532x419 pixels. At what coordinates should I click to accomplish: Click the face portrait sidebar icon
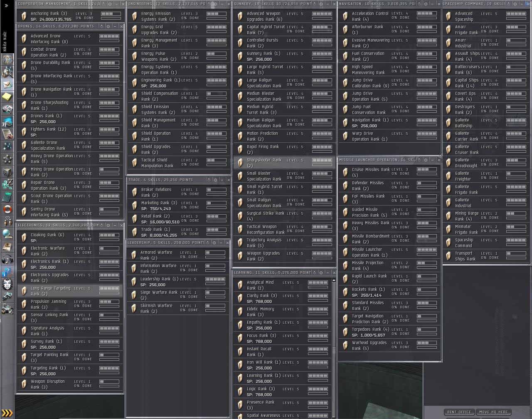tap(7, 284)
